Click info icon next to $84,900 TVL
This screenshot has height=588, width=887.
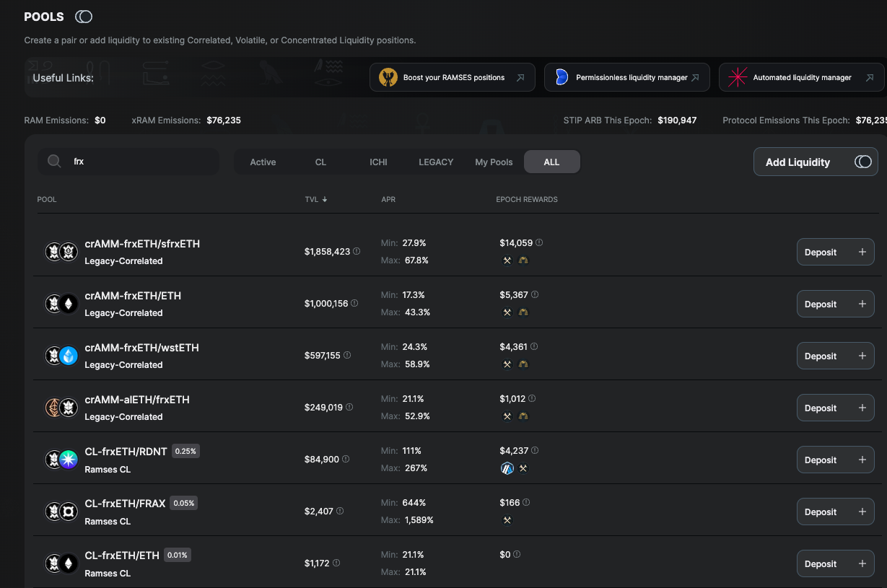coord(346,460)
